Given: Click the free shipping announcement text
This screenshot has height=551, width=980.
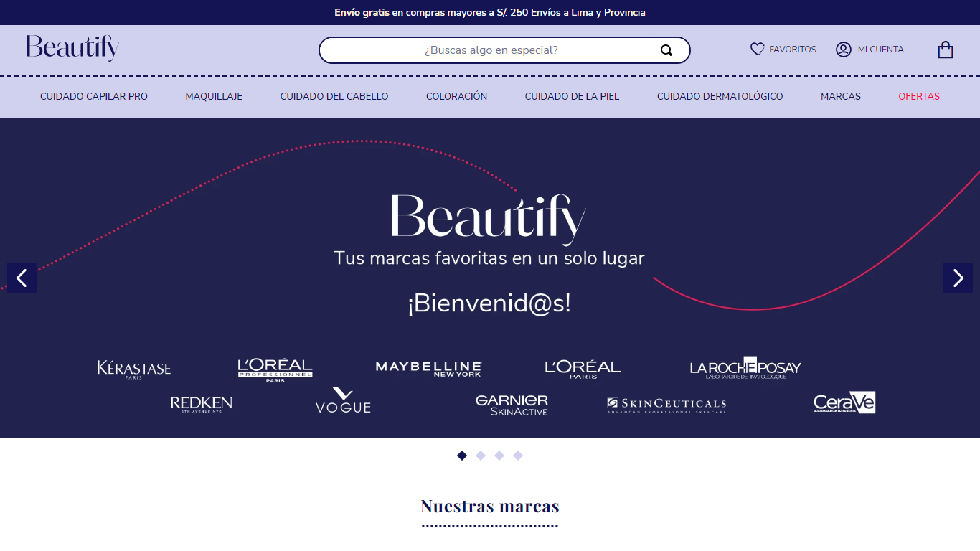Looking at the screenshot, I should (x=490, y=12).
